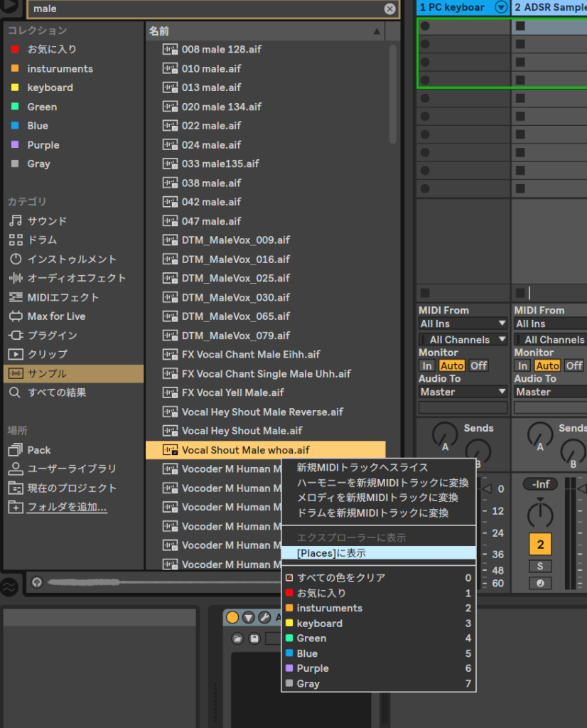Open track 1 Audio To Master dropdown

point(463,392)
